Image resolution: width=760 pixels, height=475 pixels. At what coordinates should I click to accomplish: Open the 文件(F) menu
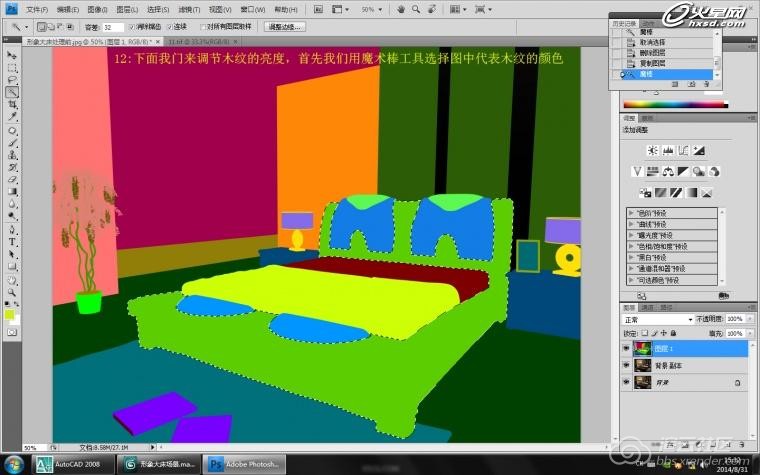(x=37, y=9)
